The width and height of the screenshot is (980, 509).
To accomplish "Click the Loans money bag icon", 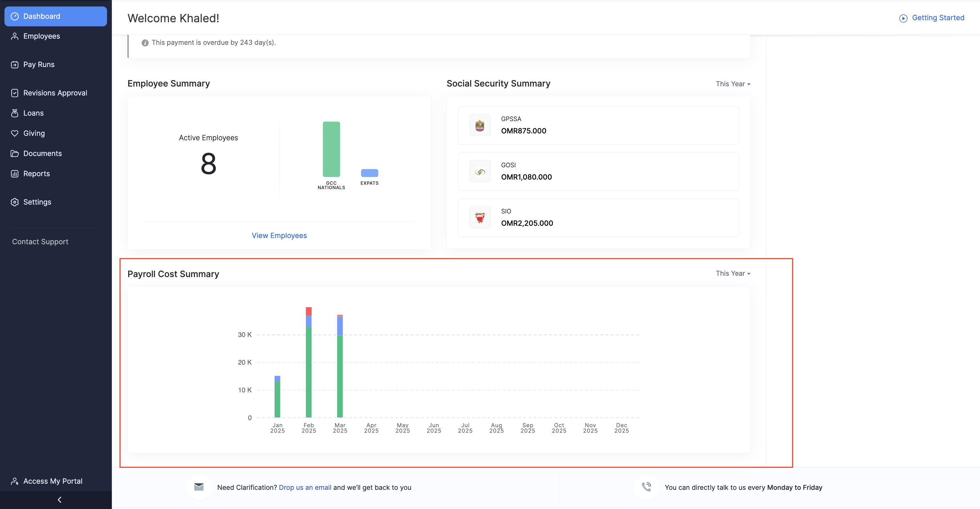I will pos(14,113).
